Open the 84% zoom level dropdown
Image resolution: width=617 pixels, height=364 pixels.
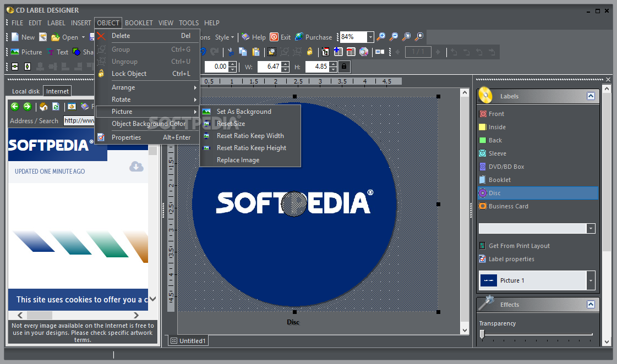point(370,37)
